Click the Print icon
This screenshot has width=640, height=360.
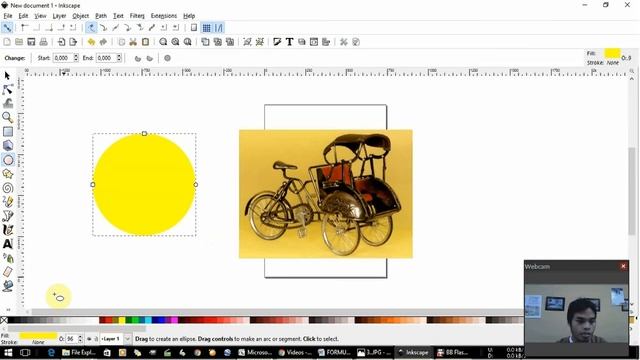coord(43,42)
